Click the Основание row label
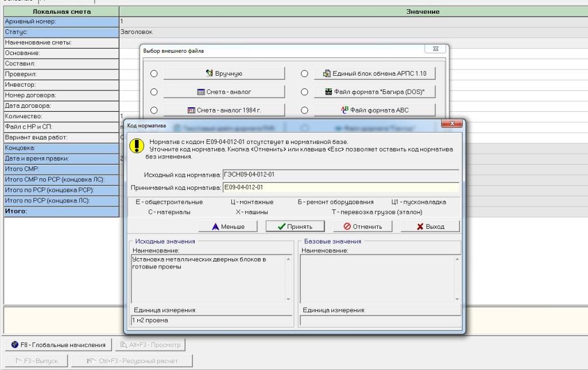The height and width of the screenshot is (370, 588). tap(61, 53)
